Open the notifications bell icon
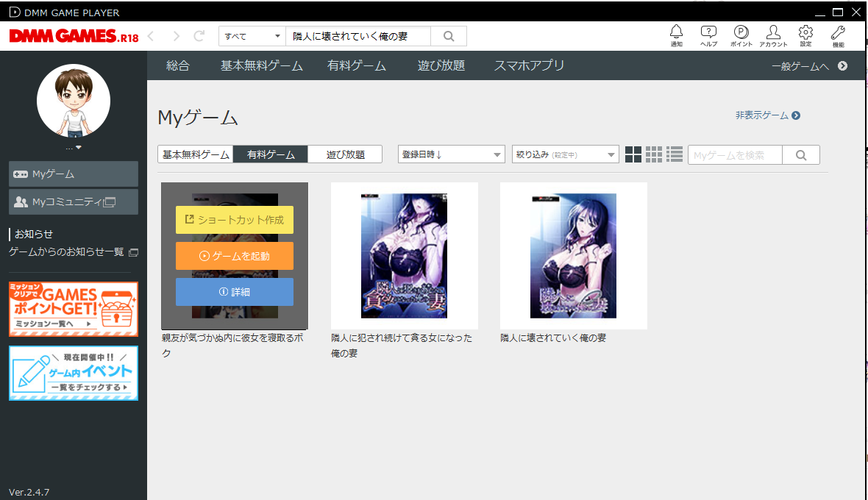868x500 pixels. click(x=677, y=35)
